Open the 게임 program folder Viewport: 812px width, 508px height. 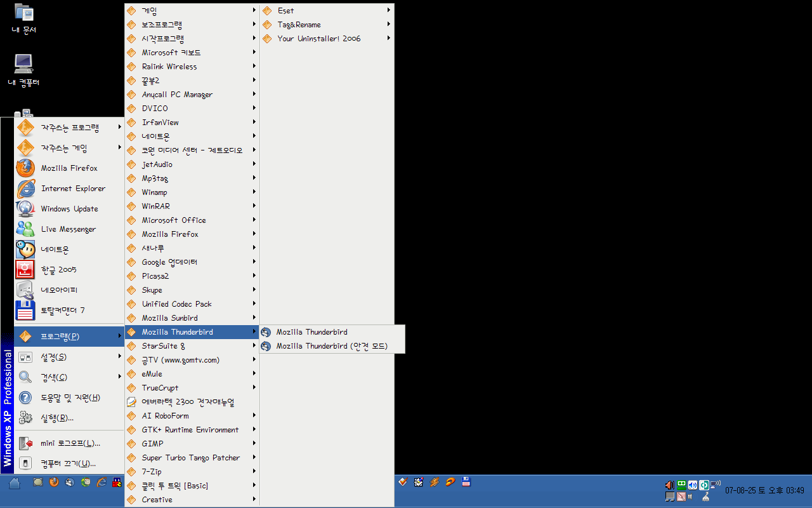192,11
